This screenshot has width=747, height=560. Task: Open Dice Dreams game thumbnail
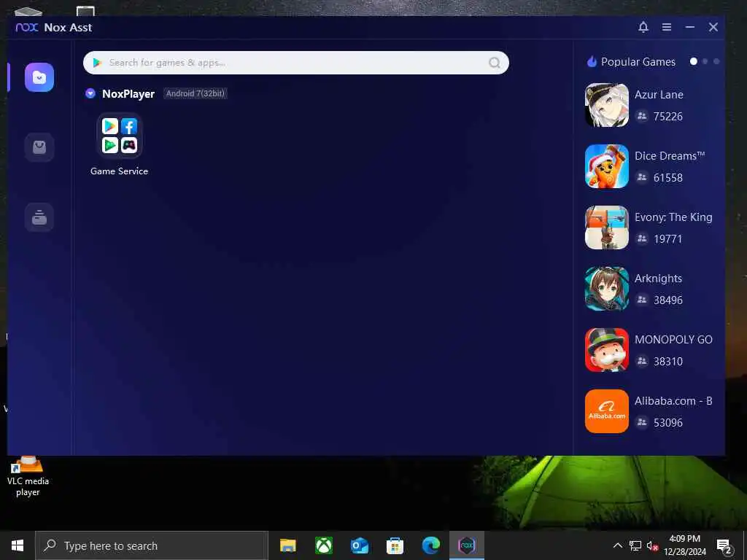tap(606, 166)
